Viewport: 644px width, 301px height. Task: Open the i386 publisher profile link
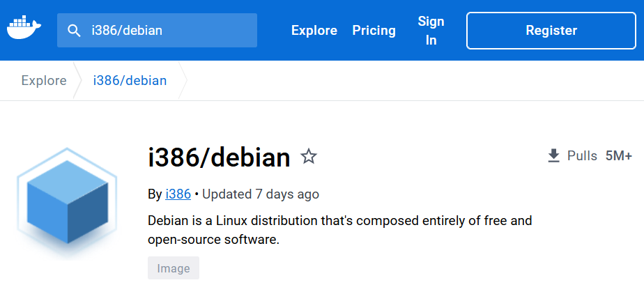point(178,194)
